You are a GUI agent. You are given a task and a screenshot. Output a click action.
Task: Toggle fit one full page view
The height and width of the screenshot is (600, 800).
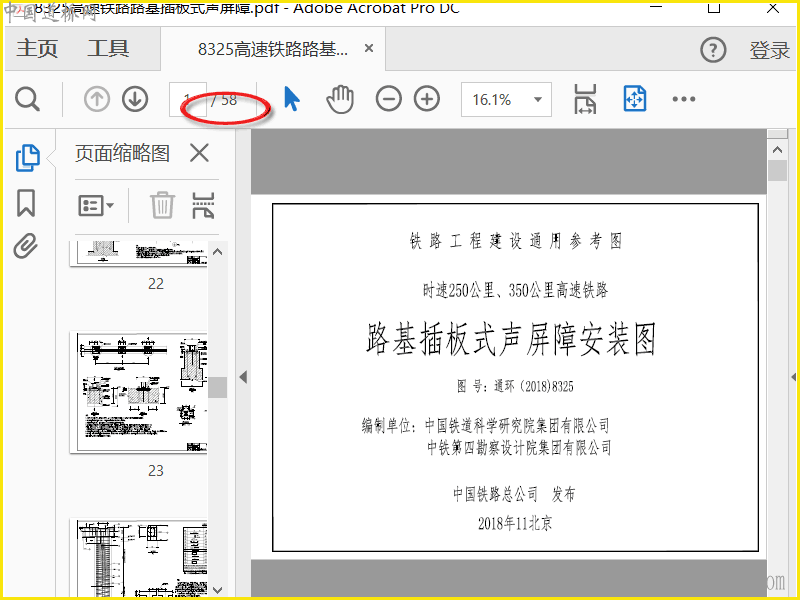[635, 99]
